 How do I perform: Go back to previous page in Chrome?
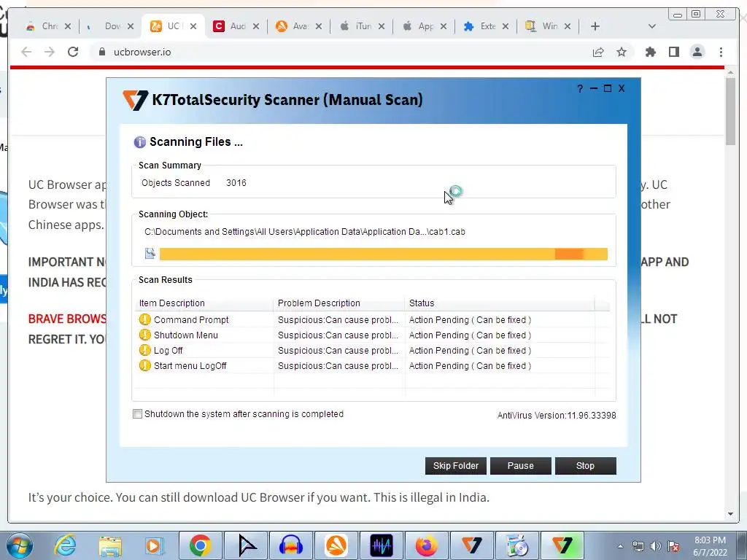[x=26, y=52]
